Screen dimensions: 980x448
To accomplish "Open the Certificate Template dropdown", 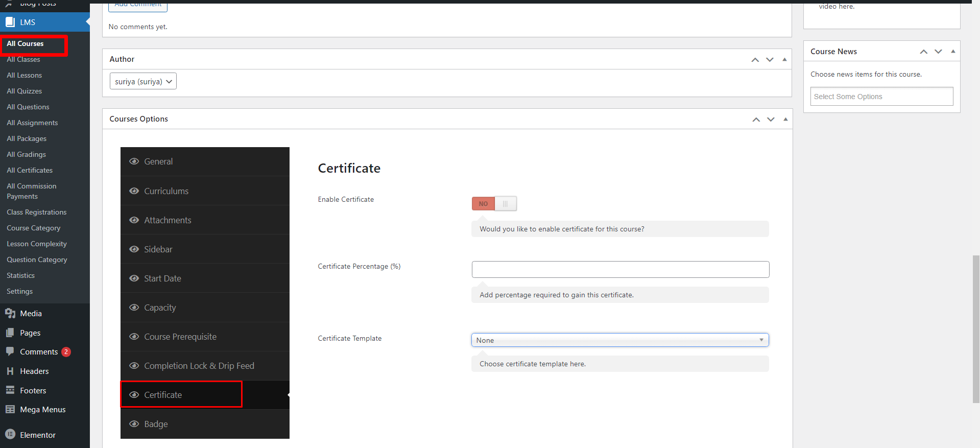I will pyautogui.click(x=620, y=340).
